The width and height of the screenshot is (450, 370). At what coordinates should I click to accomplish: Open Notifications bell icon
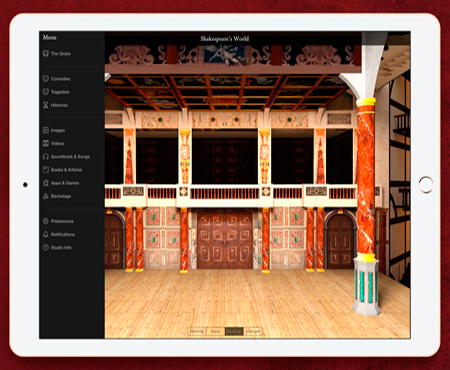click(x=46, y=234)
